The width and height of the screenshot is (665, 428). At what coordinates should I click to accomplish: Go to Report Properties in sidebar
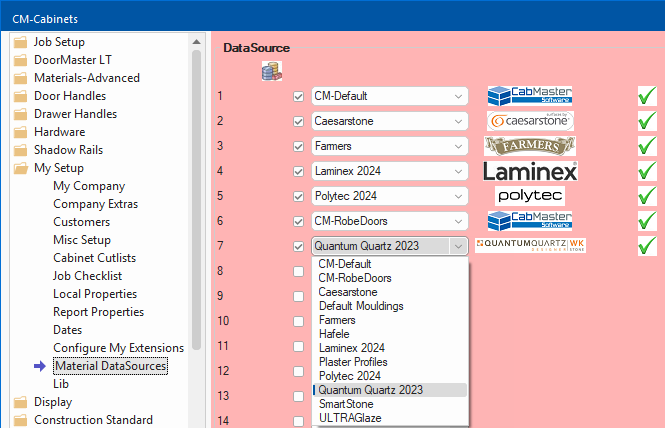[x=98, y=312]
